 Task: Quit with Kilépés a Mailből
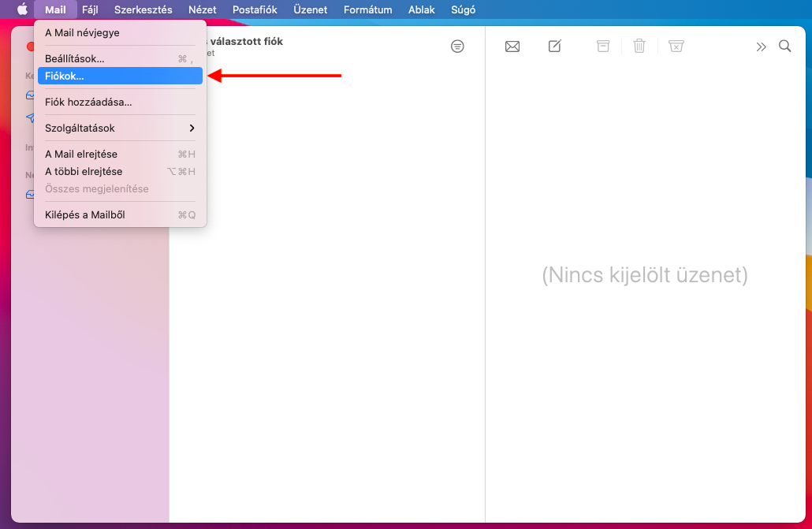(x=120, y=214)
